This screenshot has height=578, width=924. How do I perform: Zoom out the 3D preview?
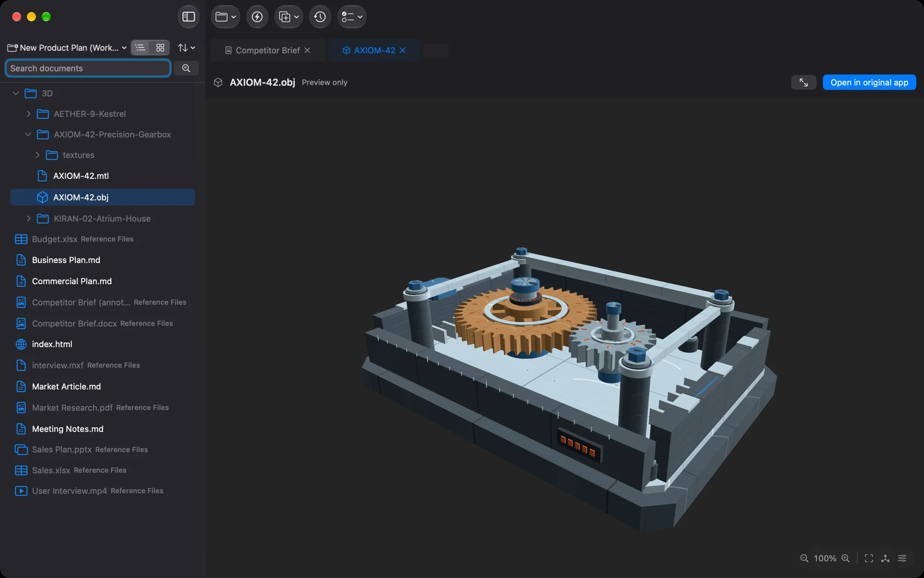(804, 559)
